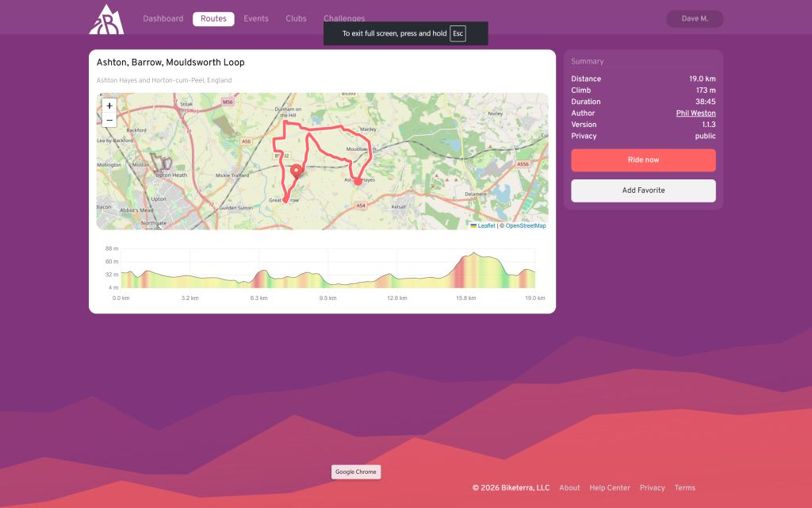The image size is (812, 508).
Task: Select the Routes tab
Action: [213, 19]
